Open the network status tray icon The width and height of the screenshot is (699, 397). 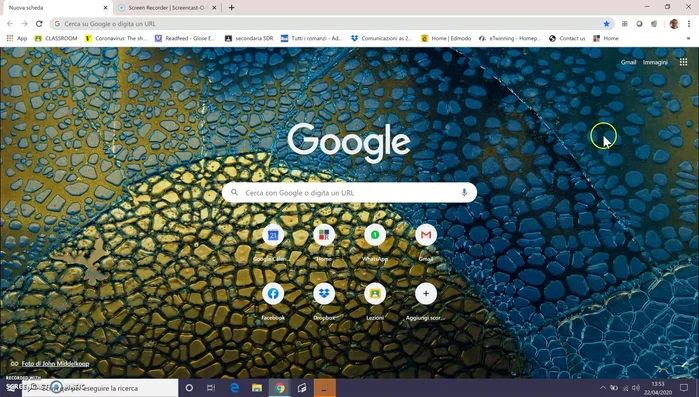point(625,388)
